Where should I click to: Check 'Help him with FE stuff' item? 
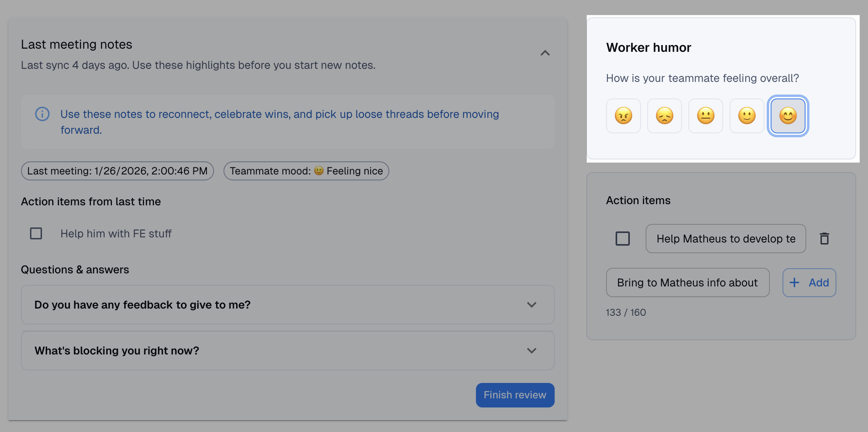pos(36,233)
